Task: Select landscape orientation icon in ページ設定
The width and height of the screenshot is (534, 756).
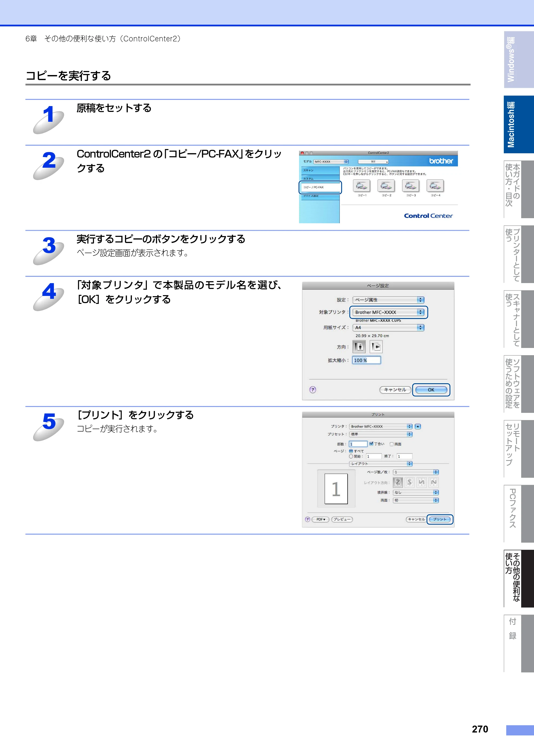Action: [376, 346]
